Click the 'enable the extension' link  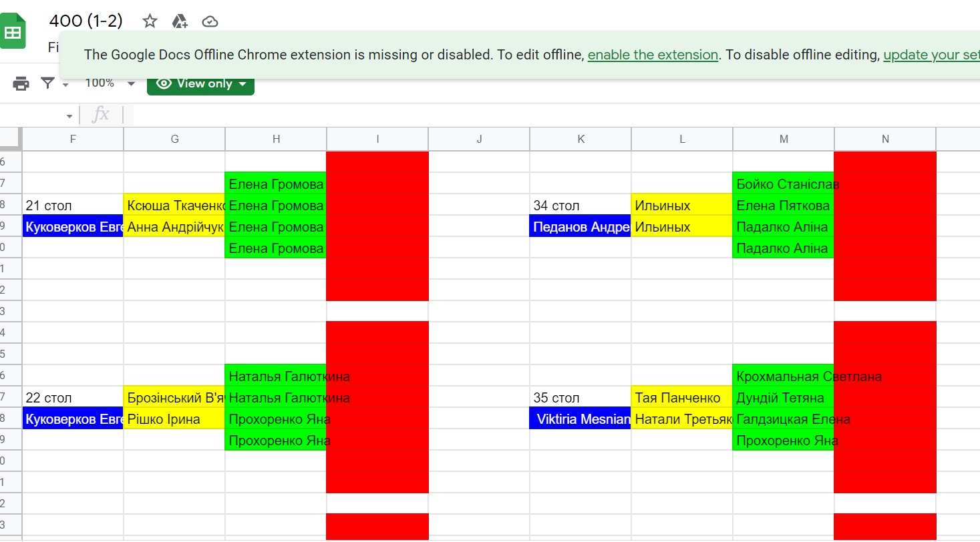tap(653, 55)
